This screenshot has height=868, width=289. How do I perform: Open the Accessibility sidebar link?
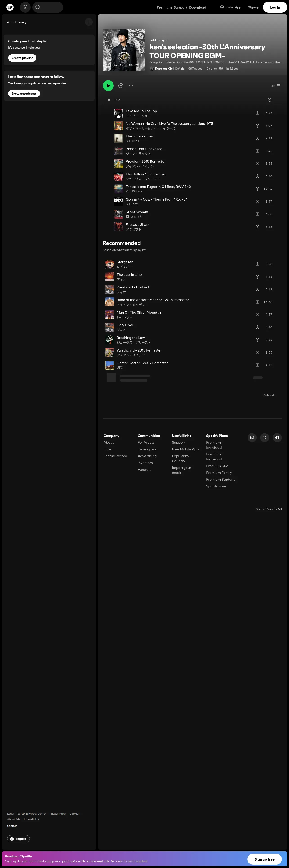click(31, 820)
